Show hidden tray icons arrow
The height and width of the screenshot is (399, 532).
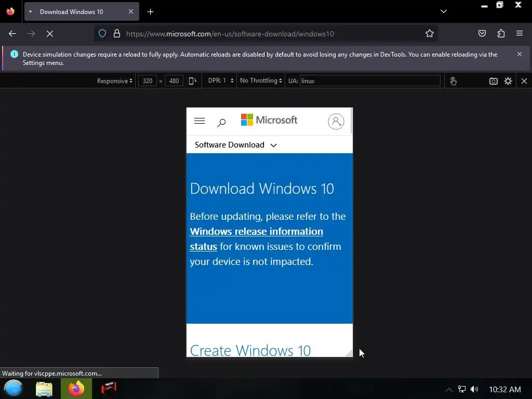(449, 390)
